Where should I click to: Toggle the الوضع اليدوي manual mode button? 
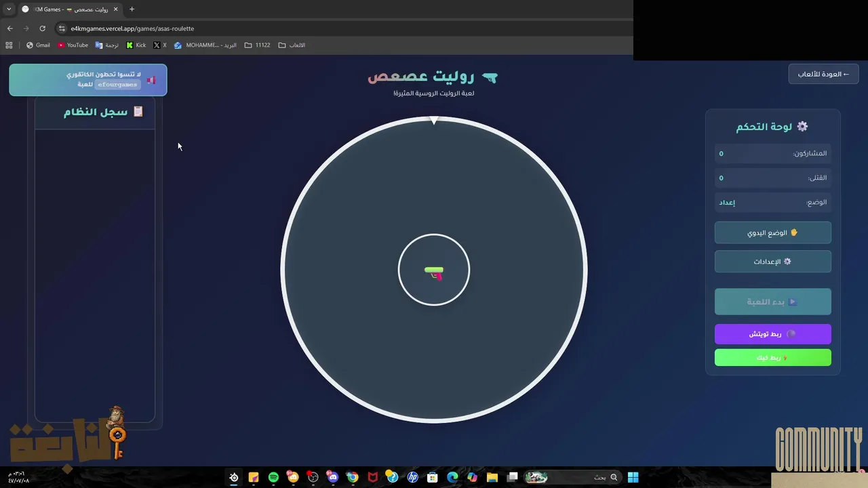[772, 232]
